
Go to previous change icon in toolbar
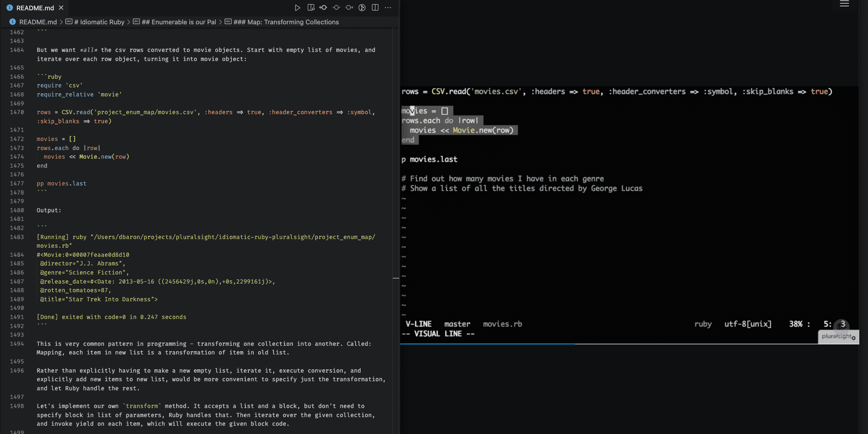(x=323, y=7)
